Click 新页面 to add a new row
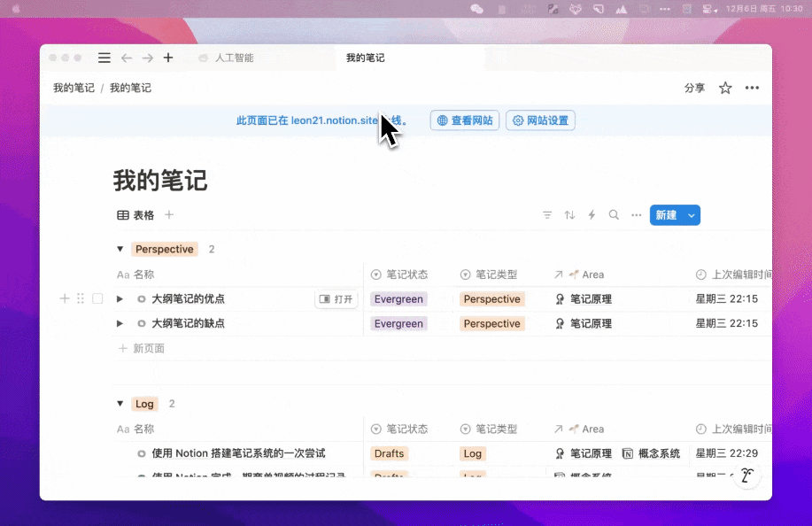Screen dimensions: 812x526 147,348
